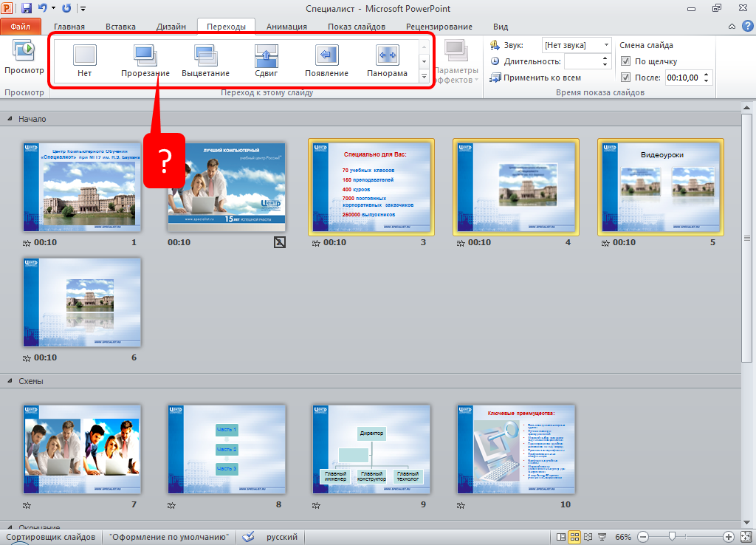Collapse the Начало section

[10, 119]
